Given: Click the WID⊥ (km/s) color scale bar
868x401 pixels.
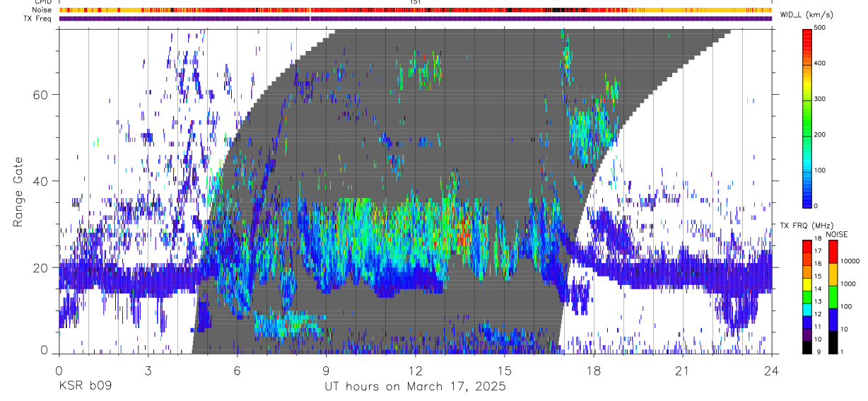Looking at the screenshot, I should coord(807,117).
